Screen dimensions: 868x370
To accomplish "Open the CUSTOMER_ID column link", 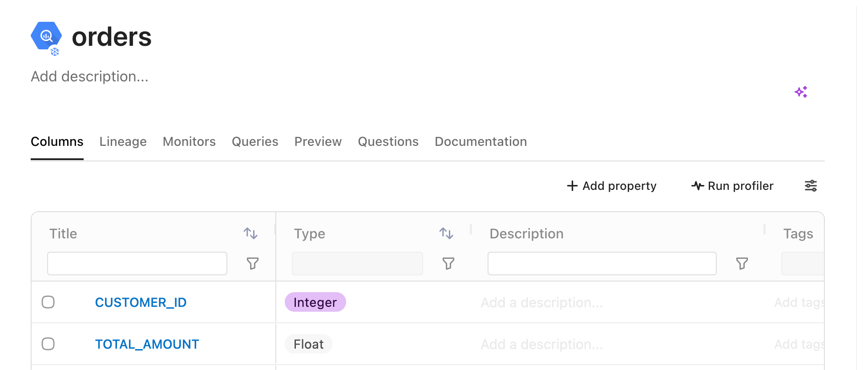I will tap(141, 302).
